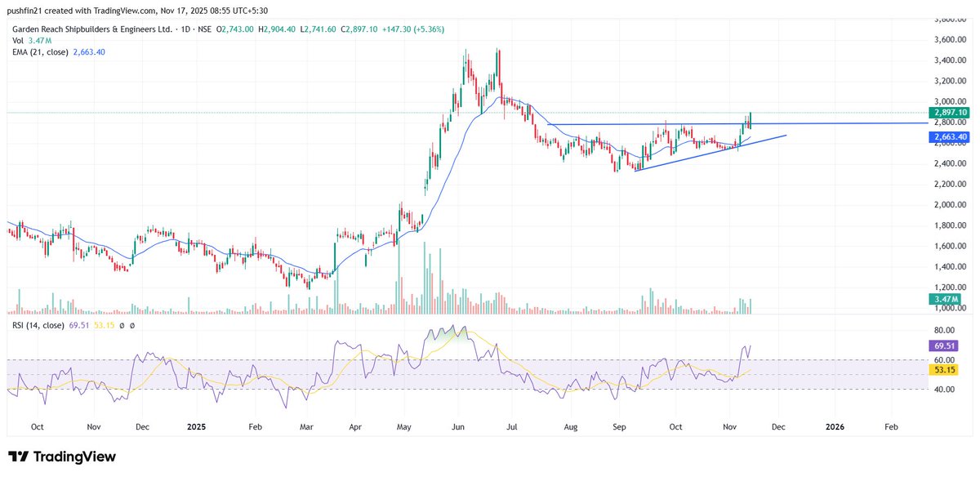Click the Jul label on time axis
The width and height of the screenshot is (980, 477).
pyautogui.click(x=514, y=426)
